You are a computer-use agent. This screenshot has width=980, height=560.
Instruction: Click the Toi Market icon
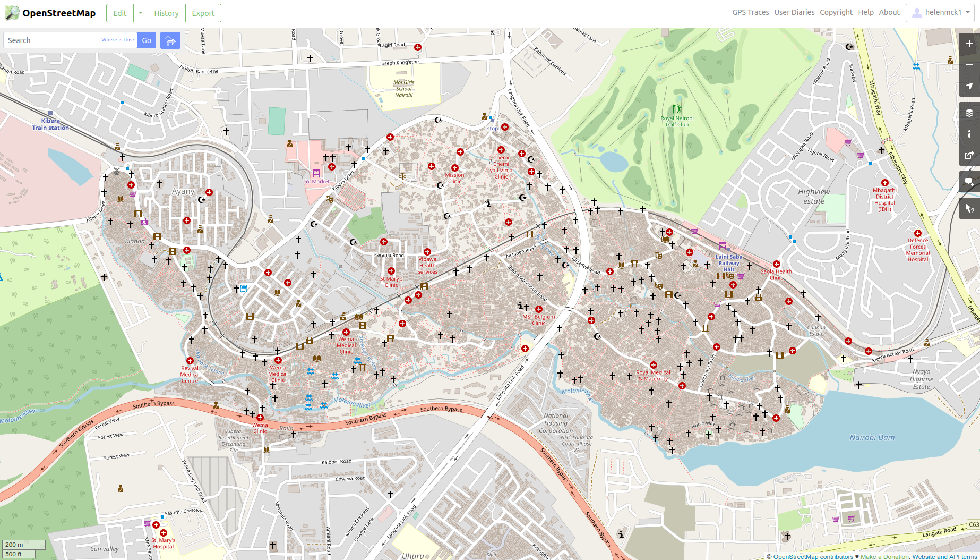pyautogui.click(x=316, y=173)
